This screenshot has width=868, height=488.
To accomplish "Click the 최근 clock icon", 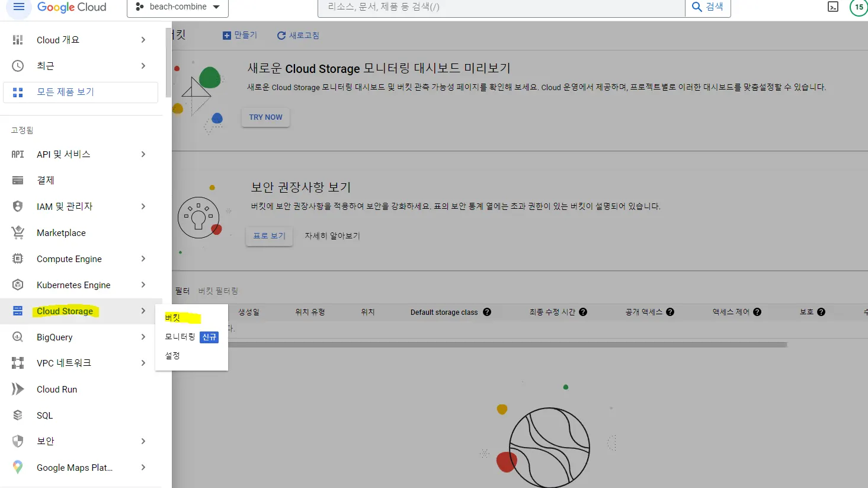I will (x=18, y=66).
